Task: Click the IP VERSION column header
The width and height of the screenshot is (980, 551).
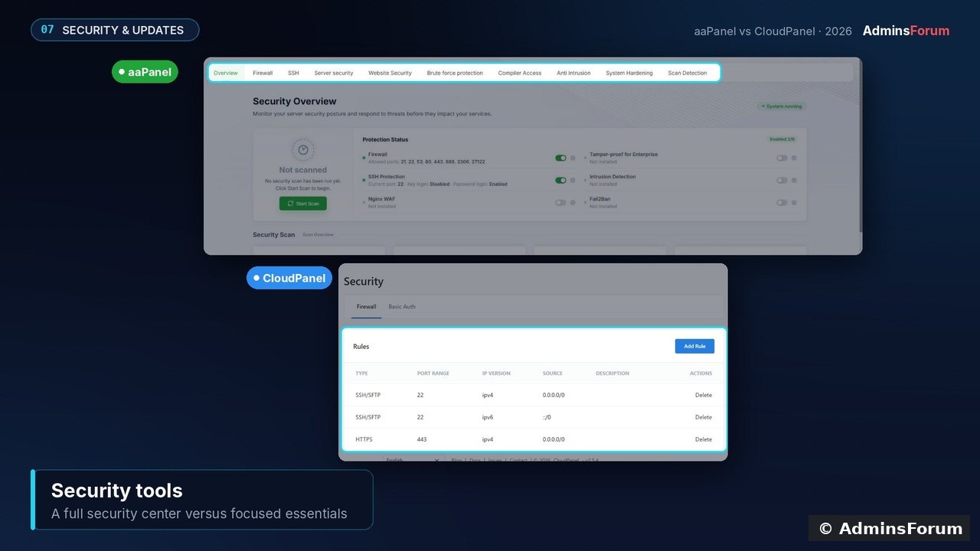Action: point(496,373)
